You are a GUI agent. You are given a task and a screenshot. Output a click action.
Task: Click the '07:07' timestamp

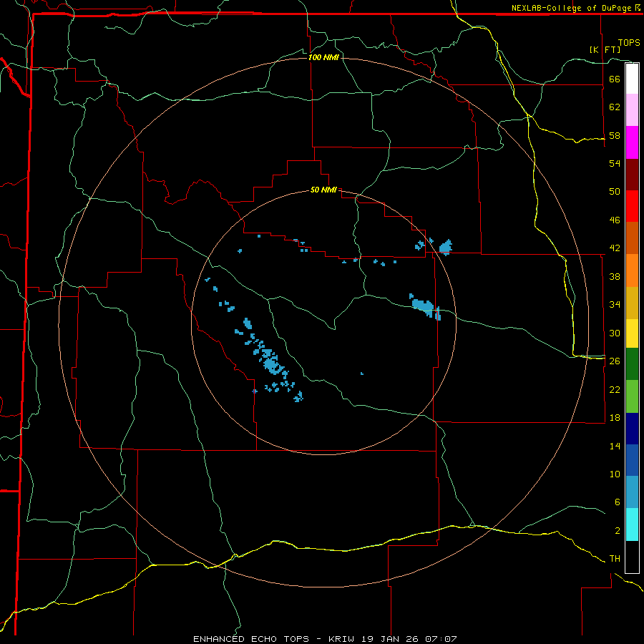(x=441, y=639)
